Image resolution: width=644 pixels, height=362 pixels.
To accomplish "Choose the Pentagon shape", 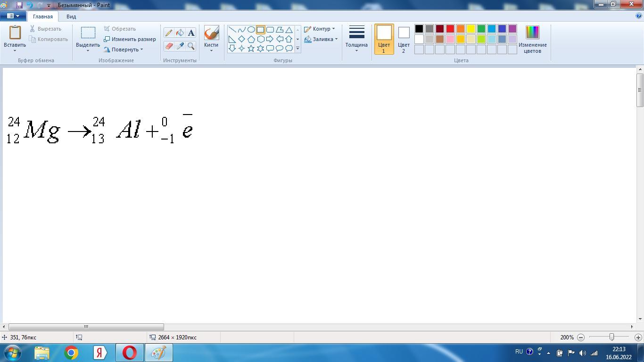I will [x=251, y=39].
